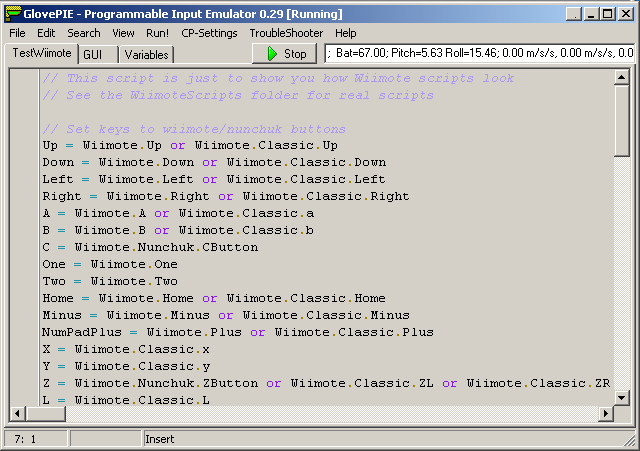Screen dimensions: 640x451
Task: Click the vertical scrollbar down arrow
Action: point(621,398)
